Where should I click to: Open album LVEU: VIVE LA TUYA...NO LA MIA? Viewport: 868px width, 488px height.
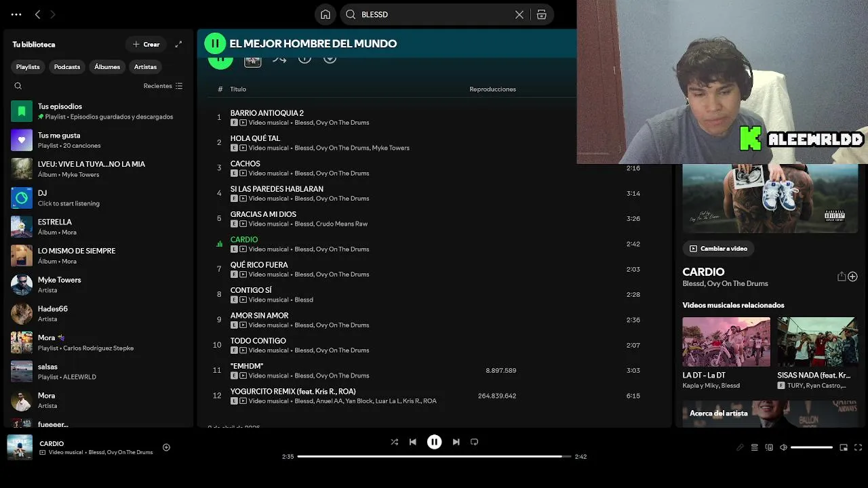(x=98, y=169)
